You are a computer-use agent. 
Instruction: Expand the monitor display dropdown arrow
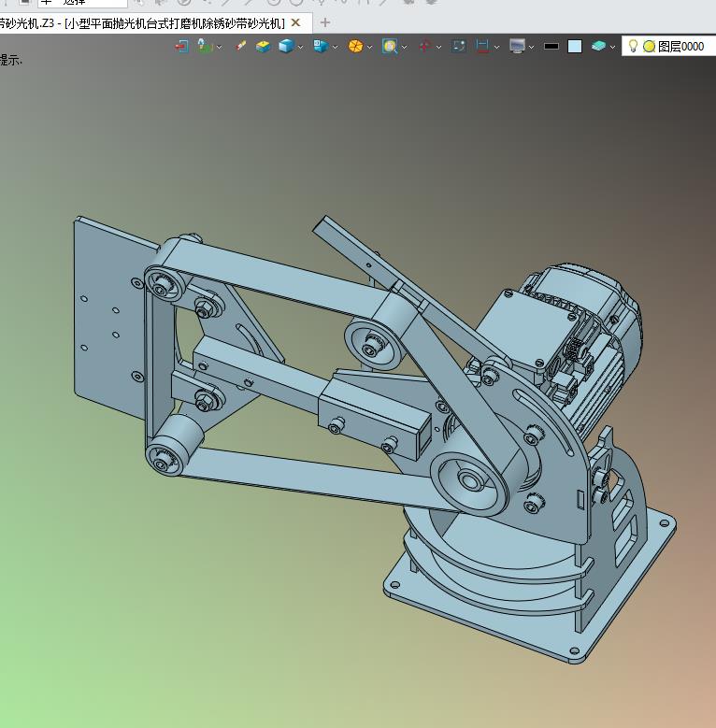point(531,47)
